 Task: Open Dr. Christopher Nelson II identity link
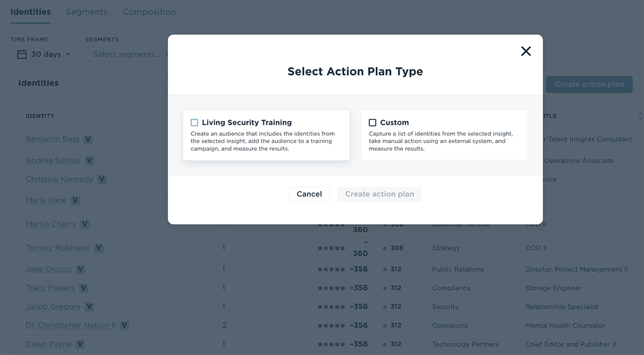(71, 326)
